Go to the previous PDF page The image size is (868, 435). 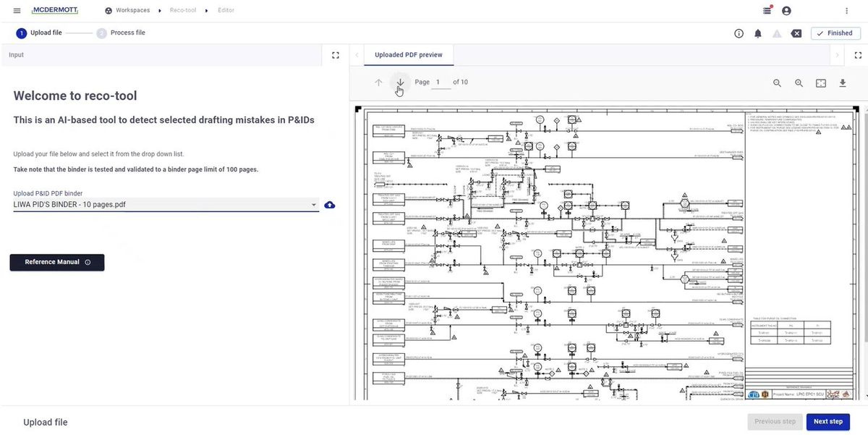pos(378,83)
